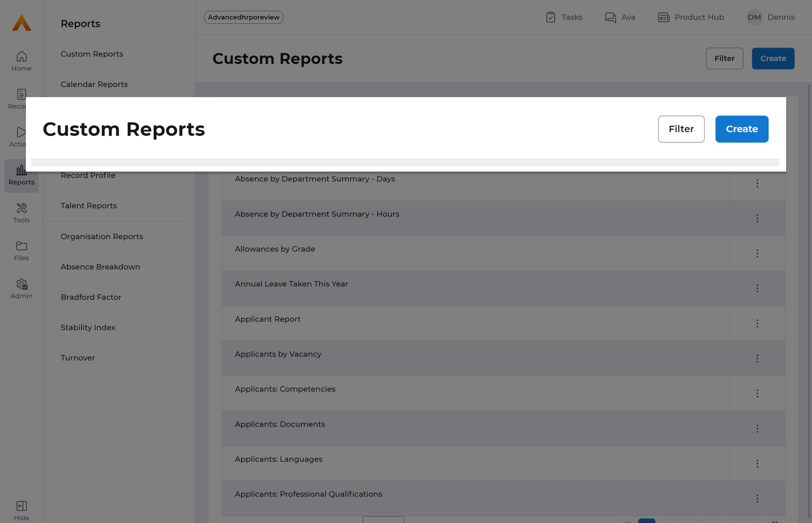Click the Tools sidebar icon
The width and height of the screenshot is (812, 523).
[21, 213]
